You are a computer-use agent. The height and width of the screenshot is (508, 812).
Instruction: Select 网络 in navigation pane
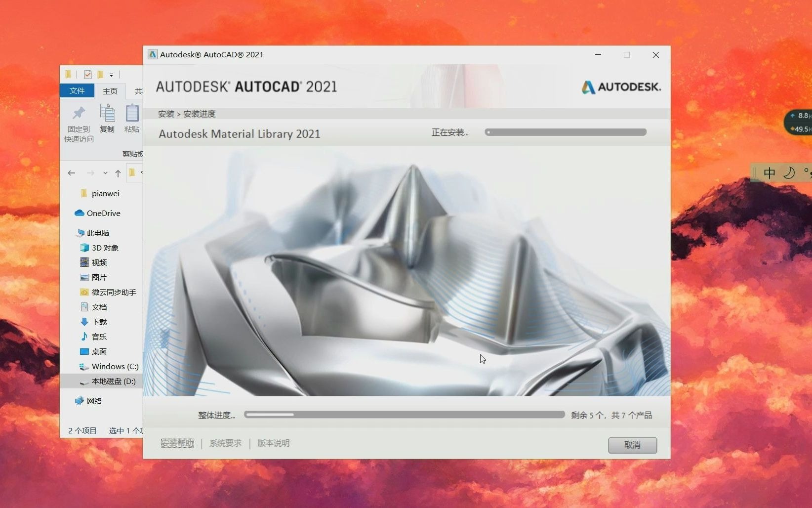pyautogui.click(x=88, y=401)
